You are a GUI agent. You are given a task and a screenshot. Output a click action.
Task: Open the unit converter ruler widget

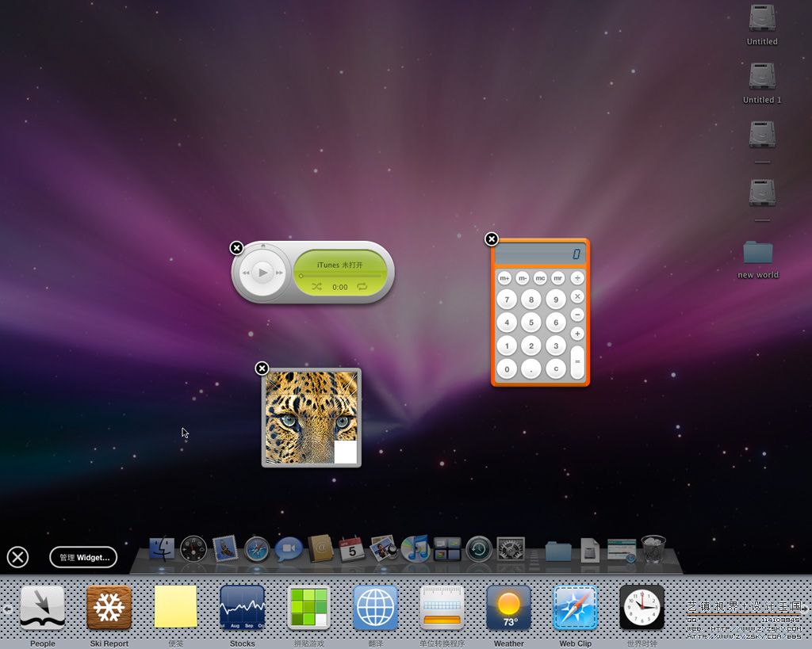click(x=442, y=608)
